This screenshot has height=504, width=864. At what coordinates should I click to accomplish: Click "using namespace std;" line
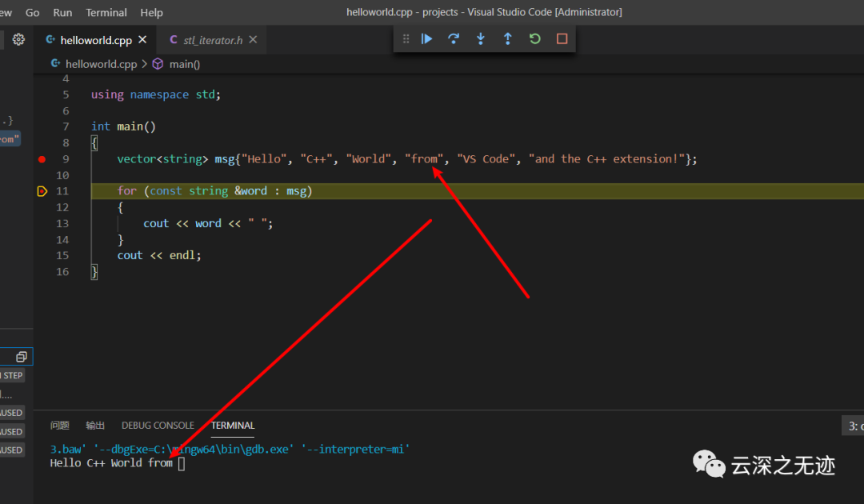[x=156, y=94]
